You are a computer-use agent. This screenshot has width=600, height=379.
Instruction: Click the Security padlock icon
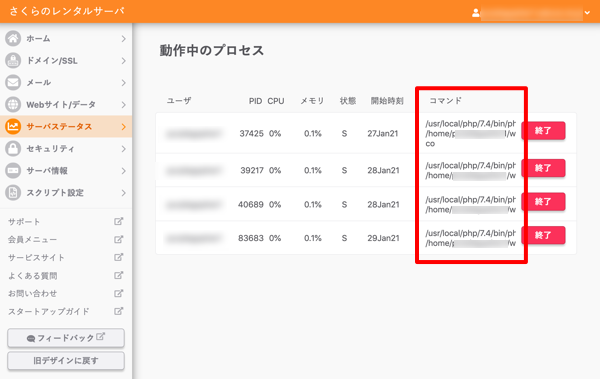pyautogui.click(x=13, y=149)
